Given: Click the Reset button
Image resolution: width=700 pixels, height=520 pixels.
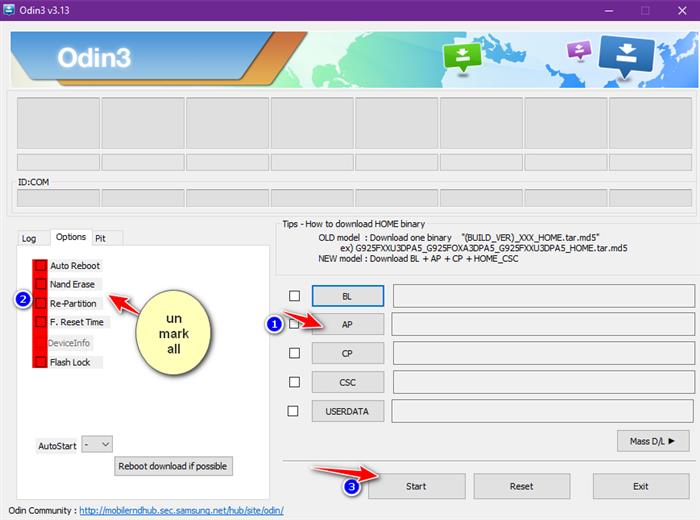Looking at the screenshot, I should [x=521, y=486].
